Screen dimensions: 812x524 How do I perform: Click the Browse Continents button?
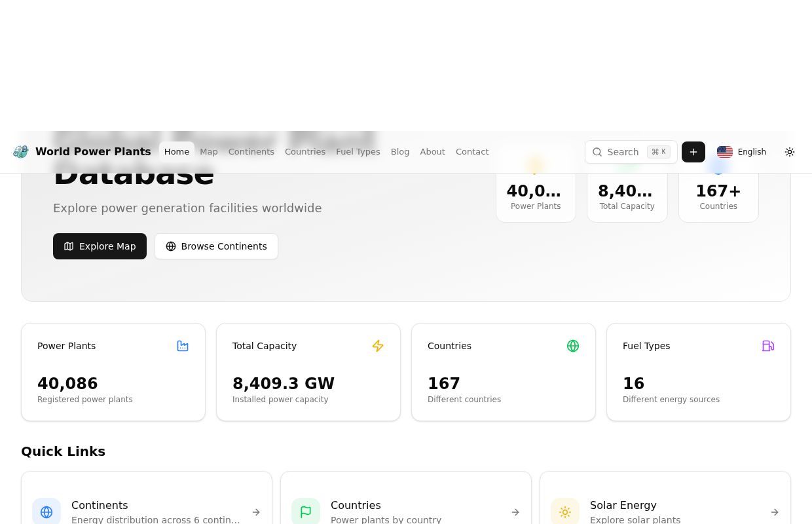216,246
